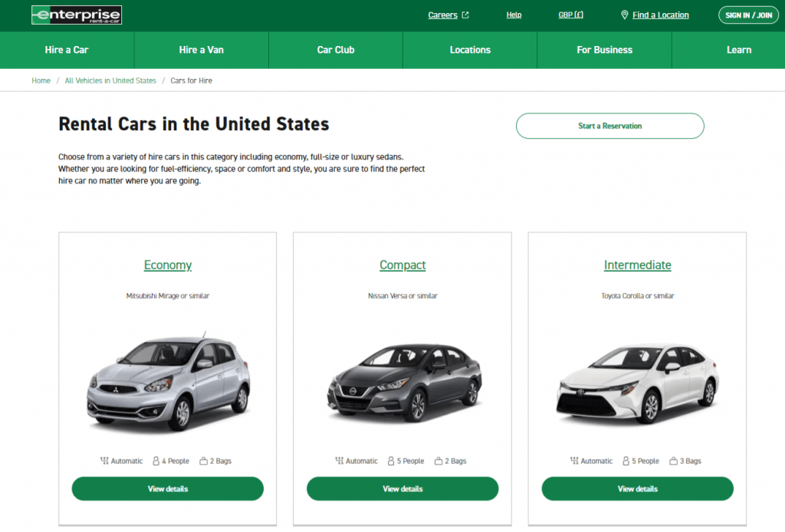Click the Home breadcrumb link
Screen dimensions: 785x532
click(41, 80)
